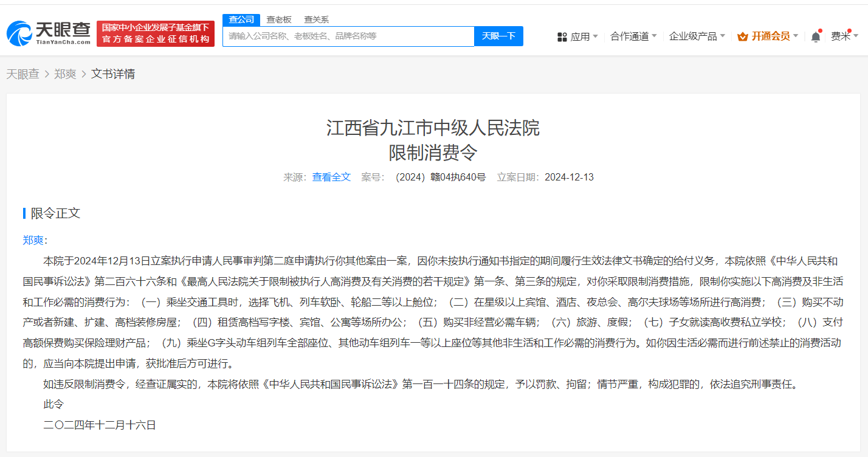This screenshot has width=868, height=457.
Task: Open the notification bell
Action: click(816, 36)
